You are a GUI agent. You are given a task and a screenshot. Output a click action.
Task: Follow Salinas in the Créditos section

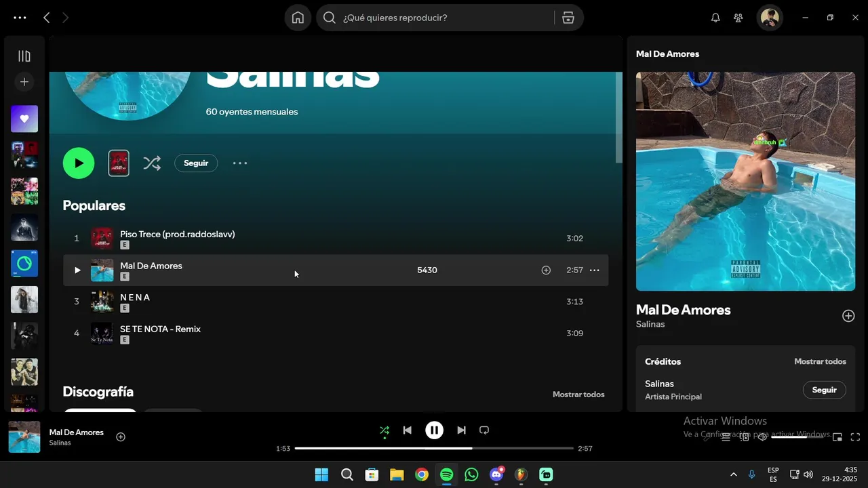click(x=825, y=390)
